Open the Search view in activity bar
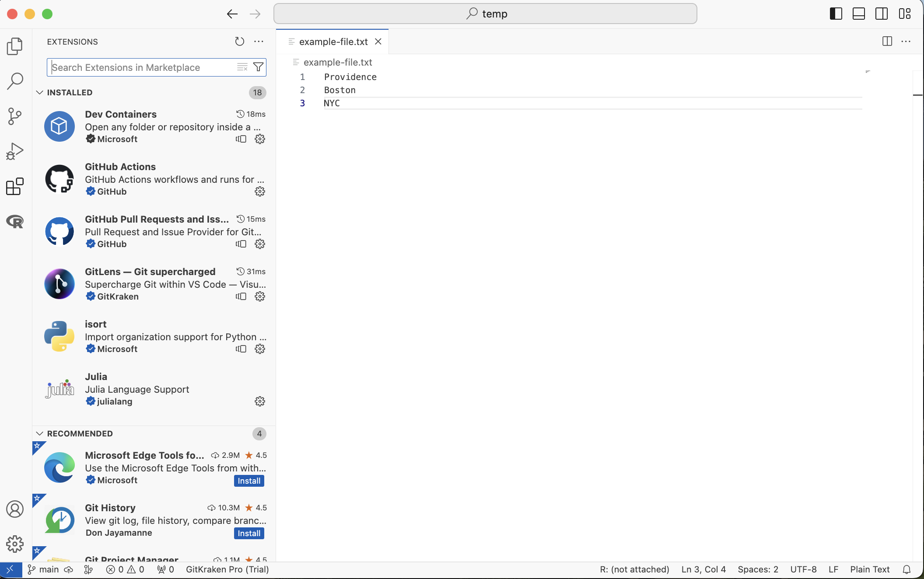The image size is (924, 579). tap(15, 81)
